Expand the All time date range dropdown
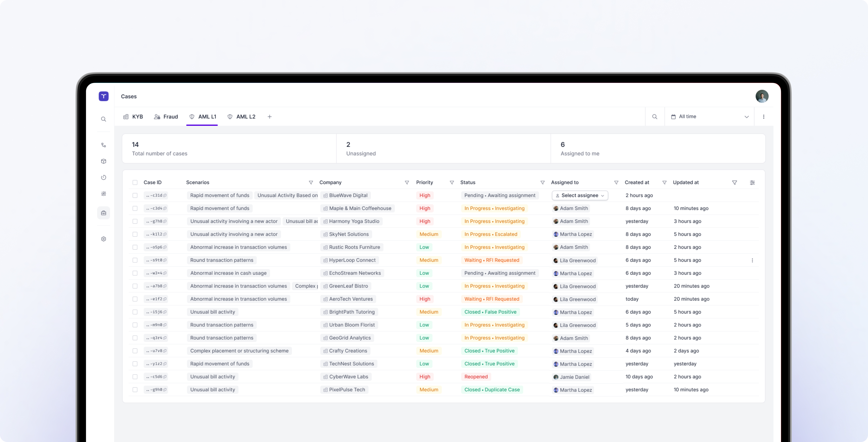Screen dimensions: 868x442 [709, 116]
